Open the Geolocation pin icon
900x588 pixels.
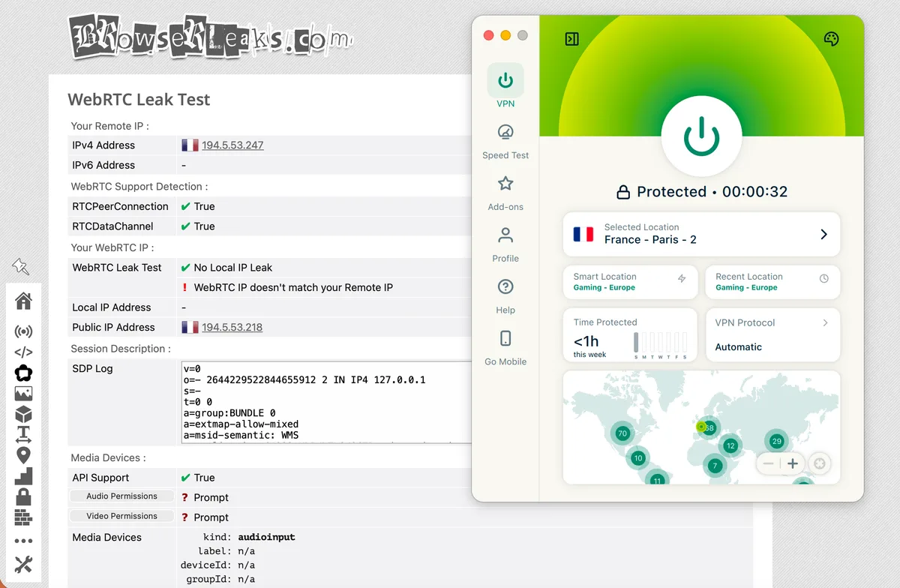23,455
